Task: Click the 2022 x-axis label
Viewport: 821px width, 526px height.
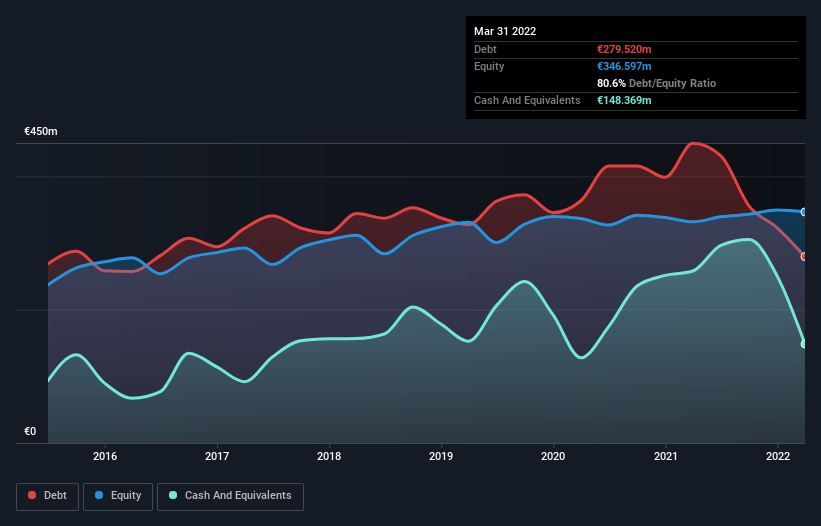Action: (778, 456)
